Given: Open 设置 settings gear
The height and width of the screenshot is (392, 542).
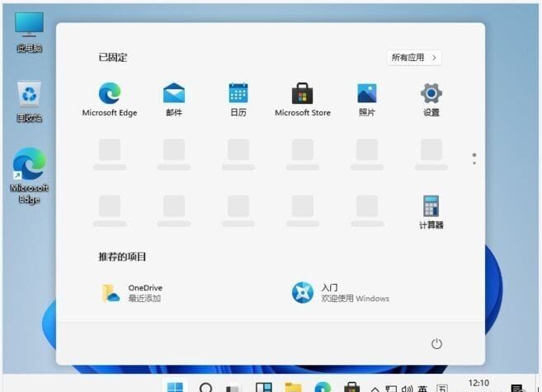Looking at the screenshot, I should coord(431,100).
